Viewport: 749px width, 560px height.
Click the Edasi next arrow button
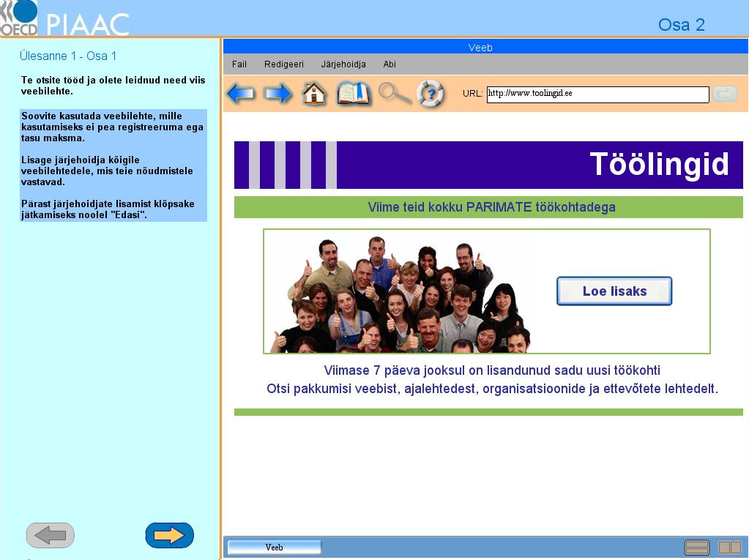[170, 535]
